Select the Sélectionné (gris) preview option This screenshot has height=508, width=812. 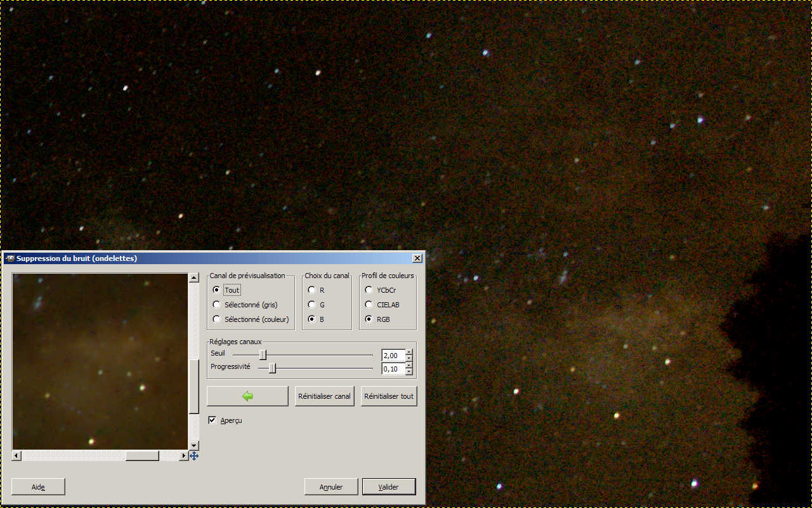[217, 305]
